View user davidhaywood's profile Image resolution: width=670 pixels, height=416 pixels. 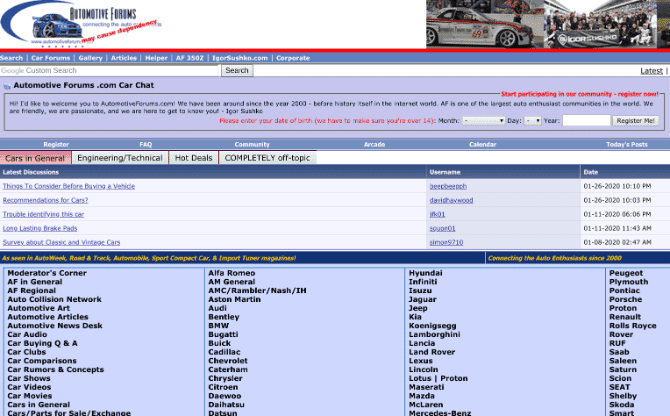450,200
